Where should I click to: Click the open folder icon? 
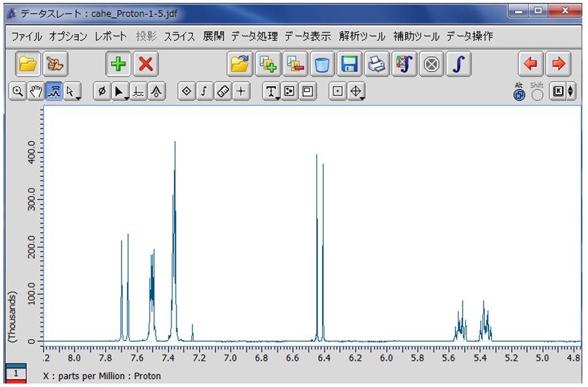tap(27, 64)
